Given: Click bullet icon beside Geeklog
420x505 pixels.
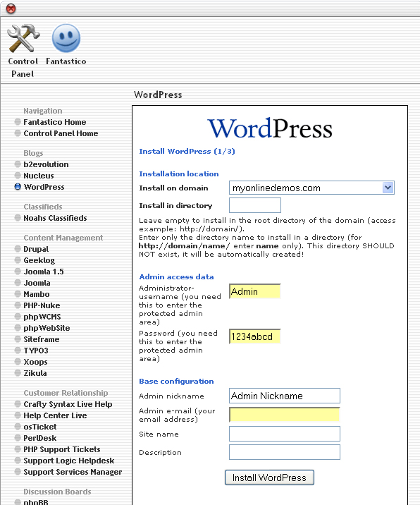Looking at the screenshot, I should 18,260.
